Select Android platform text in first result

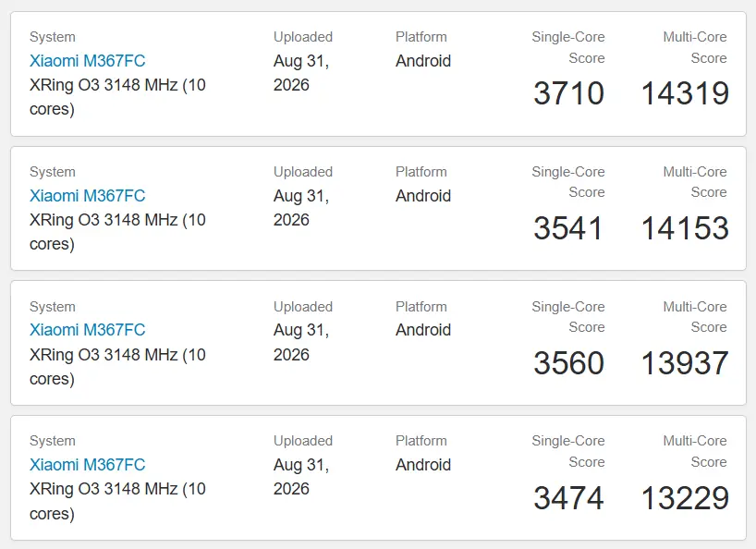(423, 61)
